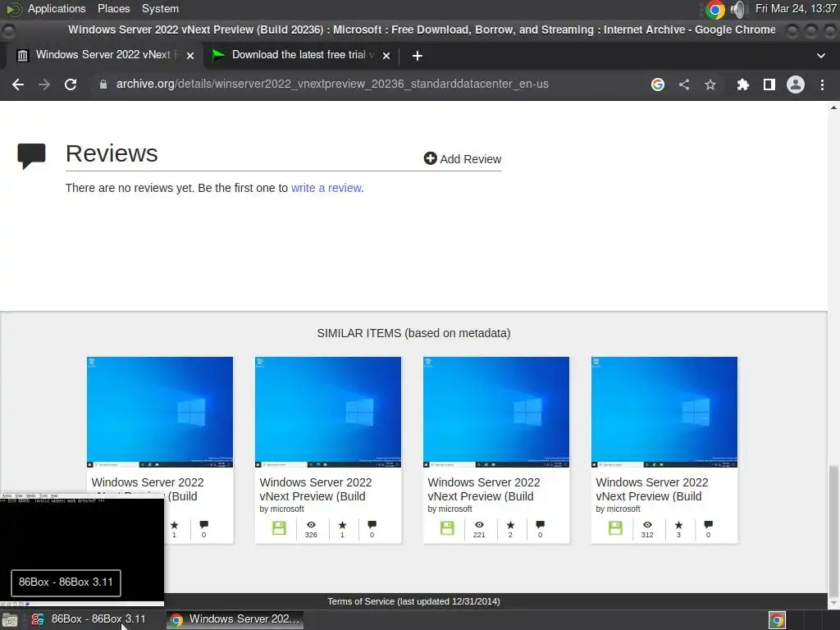Click the eye views icon showing 312
The height and width of the screenshot is (630, 840).
(647, 525)
